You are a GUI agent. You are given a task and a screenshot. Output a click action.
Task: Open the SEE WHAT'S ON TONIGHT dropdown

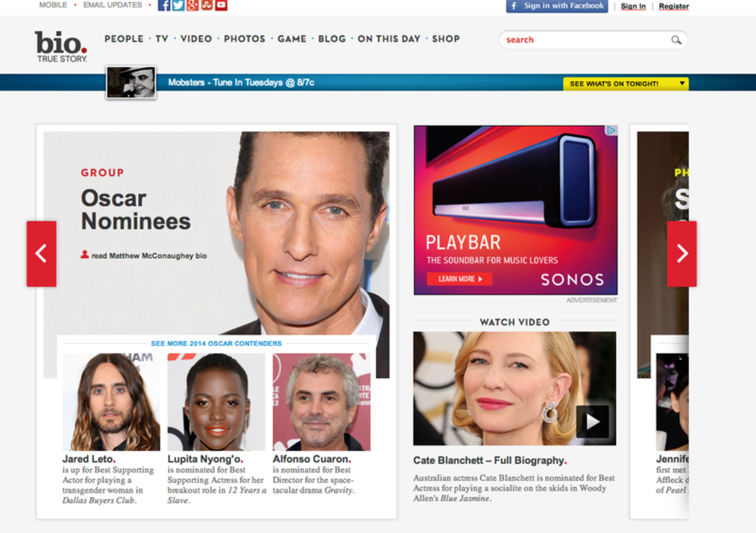click(x=627, y=83)
